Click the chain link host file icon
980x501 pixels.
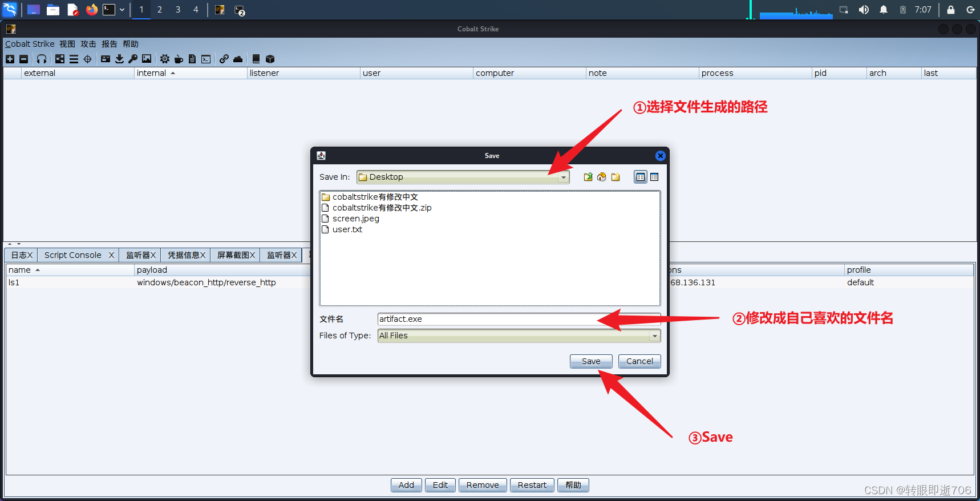pos(224,59)
